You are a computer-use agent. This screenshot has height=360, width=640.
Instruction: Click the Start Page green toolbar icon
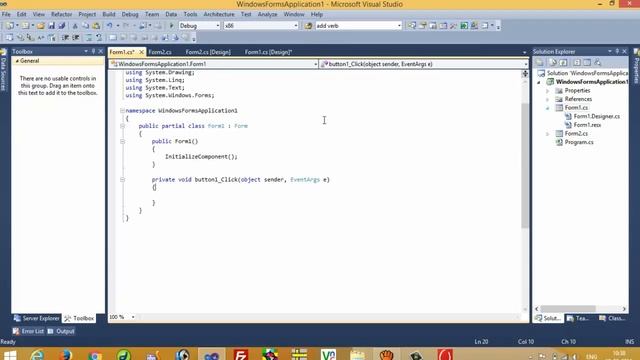coord(464,26)
